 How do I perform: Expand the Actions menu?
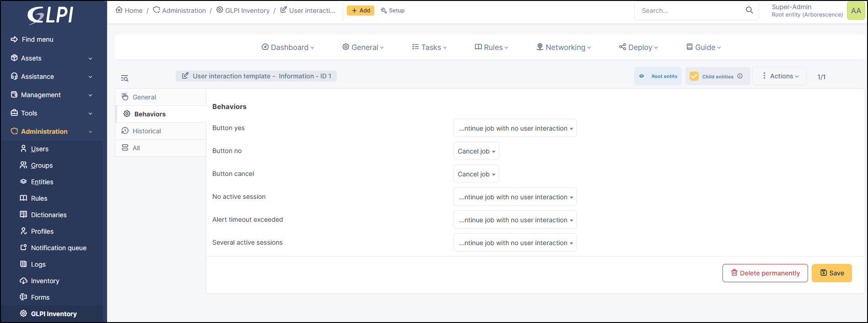coord(779,76)
